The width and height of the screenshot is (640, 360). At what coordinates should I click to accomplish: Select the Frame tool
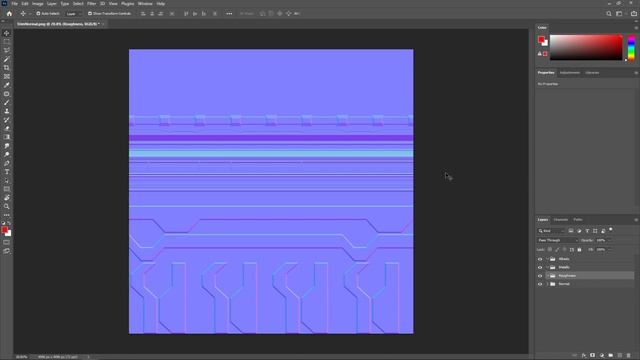coord(7,76)
